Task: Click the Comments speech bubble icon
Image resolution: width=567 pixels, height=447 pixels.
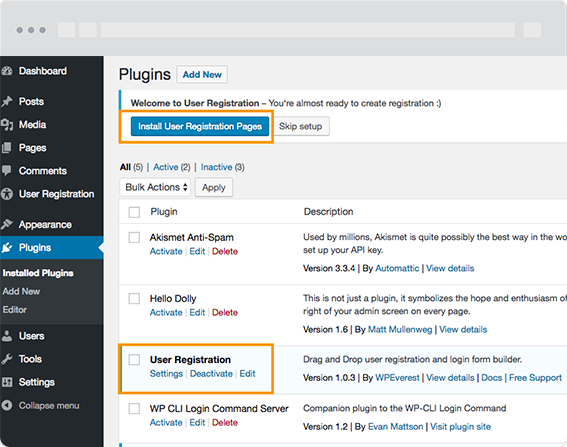Action: point(7,170)
